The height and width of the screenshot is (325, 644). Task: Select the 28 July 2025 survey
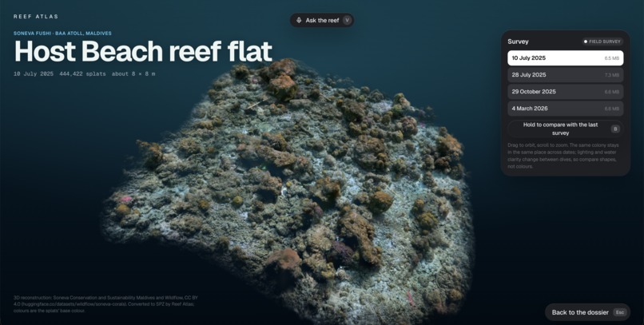tap(565, 75)
